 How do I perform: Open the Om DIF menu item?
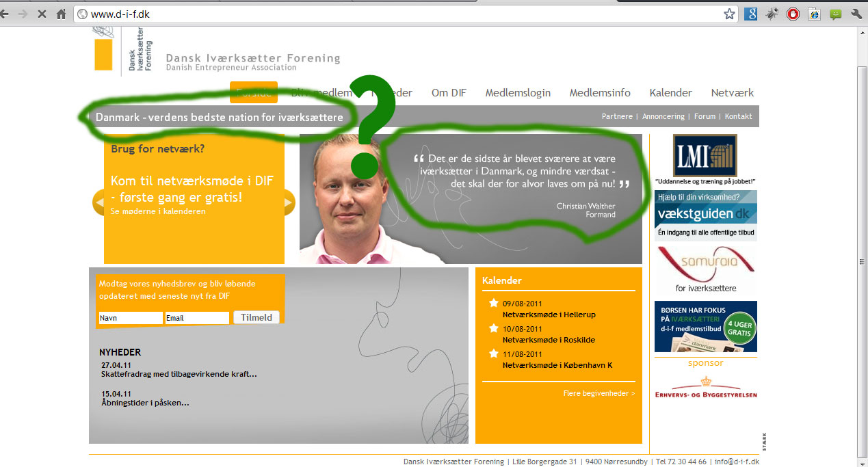(449, 93)
